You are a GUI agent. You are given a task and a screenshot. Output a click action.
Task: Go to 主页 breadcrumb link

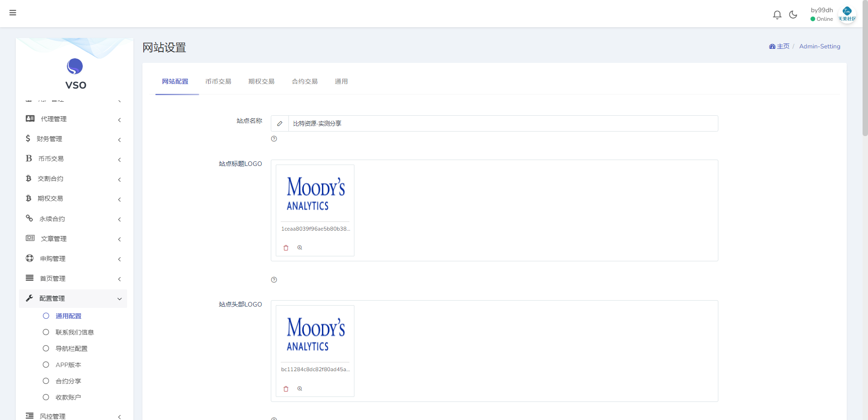pyautogui.click(x=783, y=47)
